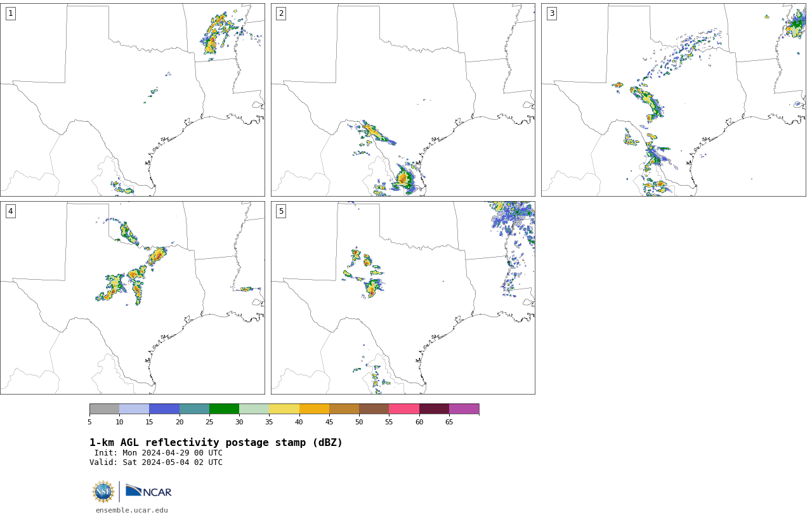Open ensemble member 1 reflectivity map
Viewport: 812px width, 517px height.
click(133, 100)
